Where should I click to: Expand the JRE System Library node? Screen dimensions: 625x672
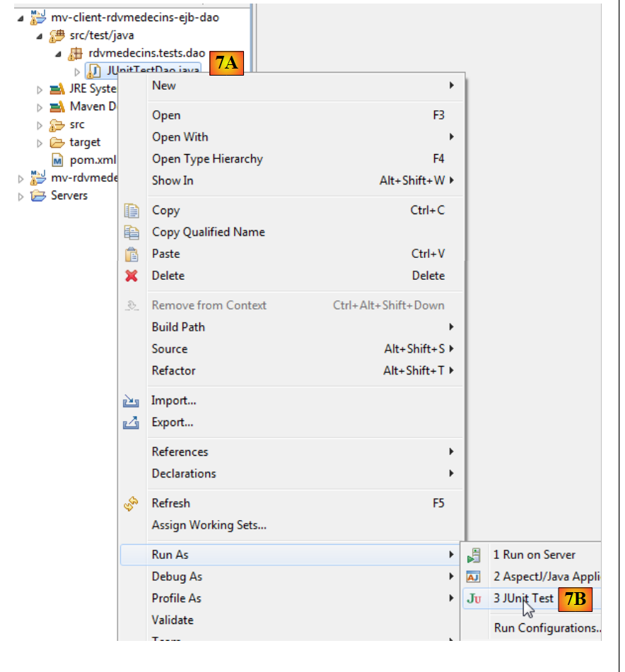40,90
